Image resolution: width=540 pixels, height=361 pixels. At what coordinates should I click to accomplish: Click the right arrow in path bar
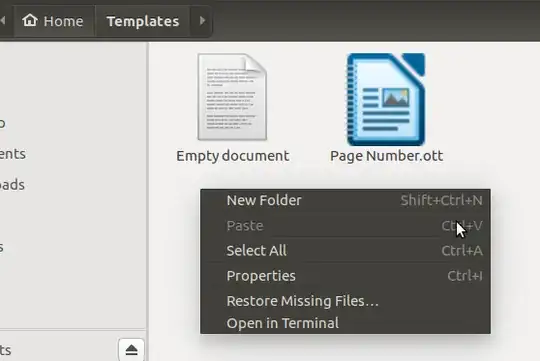202,21
